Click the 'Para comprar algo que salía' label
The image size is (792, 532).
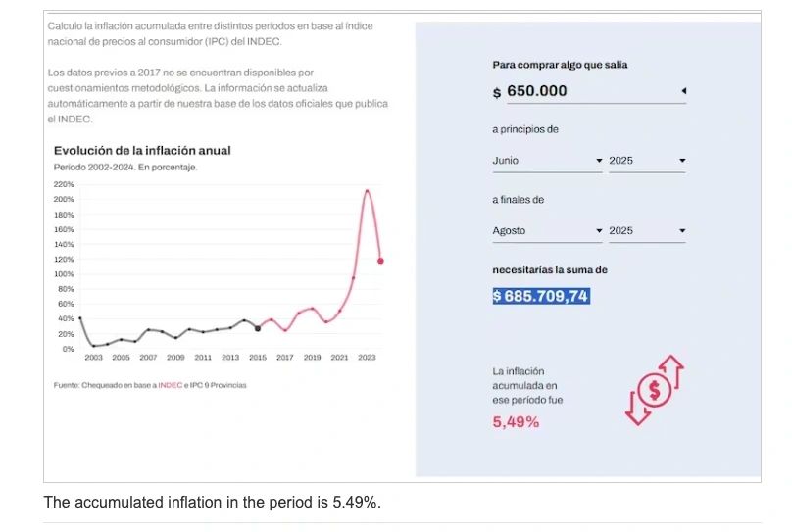pyautogui.click(x=560, y=65)
